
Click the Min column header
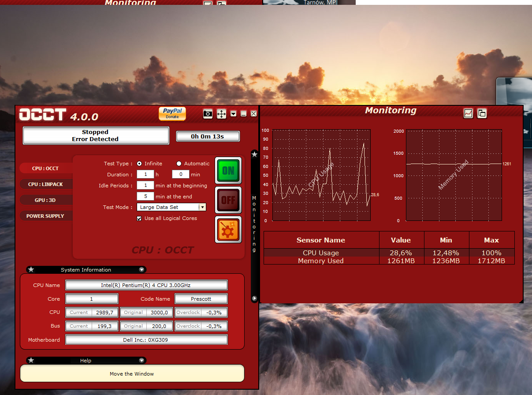pyautogui.click(x=446, y=240)
